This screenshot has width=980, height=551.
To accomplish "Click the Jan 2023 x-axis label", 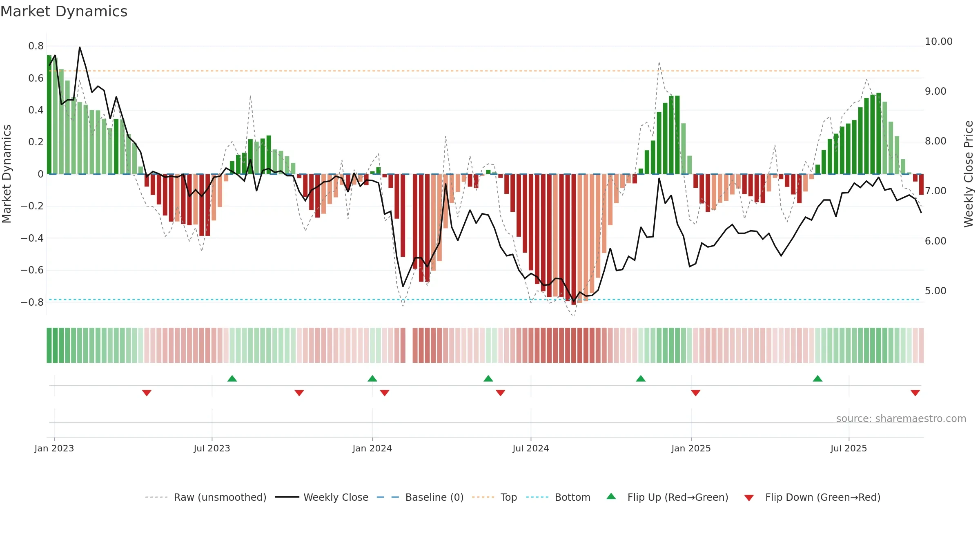I will [x=54, y=448].
